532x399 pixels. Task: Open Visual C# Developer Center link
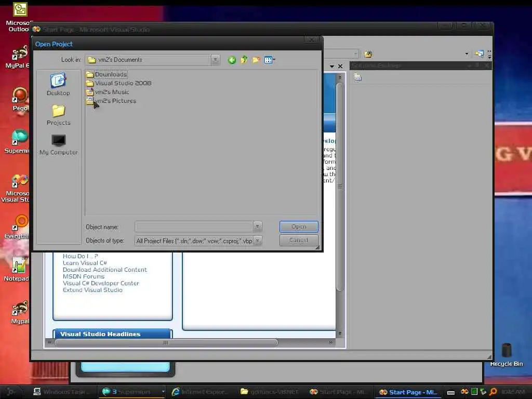(101, 283)
